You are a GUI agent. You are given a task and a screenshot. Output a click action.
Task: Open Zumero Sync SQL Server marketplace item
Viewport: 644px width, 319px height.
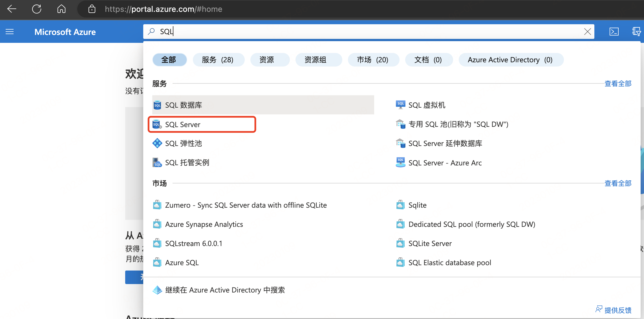pyautogui.click(x=246, y=205)
